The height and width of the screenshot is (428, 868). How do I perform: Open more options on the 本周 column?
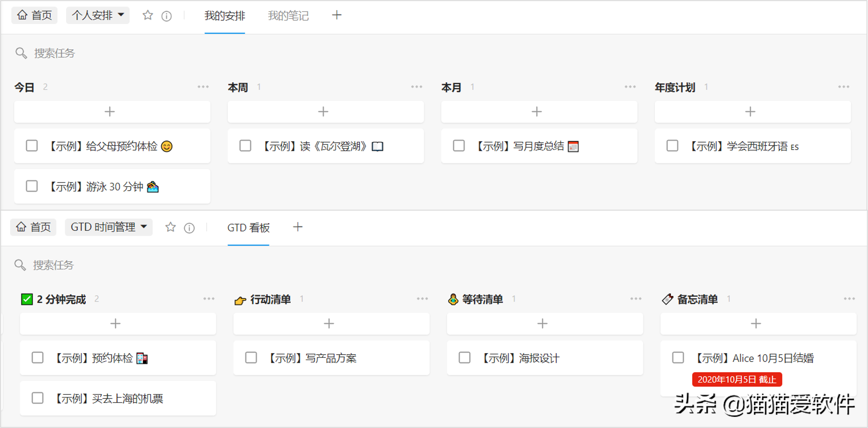click(416, 86)
